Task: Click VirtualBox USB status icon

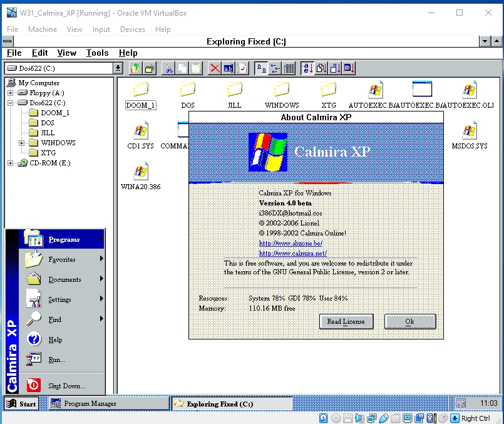Action: click(x=383, y=418)
